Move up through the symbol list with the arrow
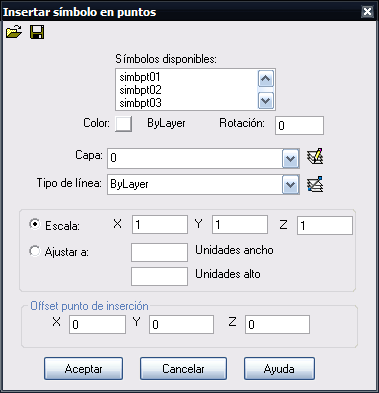This screenshot has height=393, width=379. pyautogui.click(x=266, y=79)
